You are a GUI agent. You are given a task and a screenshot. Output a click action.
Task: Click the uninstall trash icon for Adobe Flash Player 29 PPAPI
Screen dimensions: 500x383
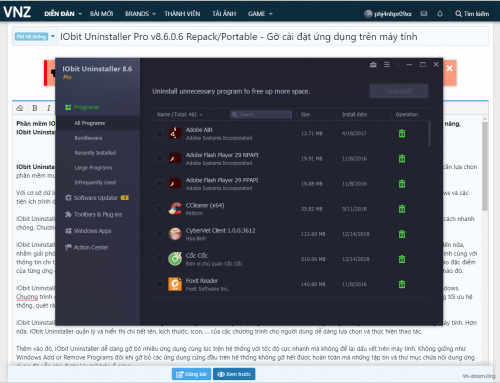tap(402, 184)
